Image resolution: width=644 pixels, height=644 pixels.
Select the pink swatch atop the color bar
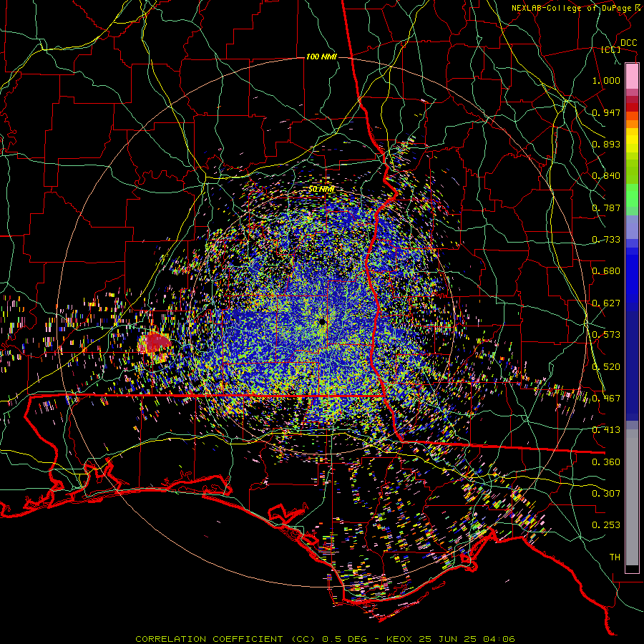pos(632,77)
